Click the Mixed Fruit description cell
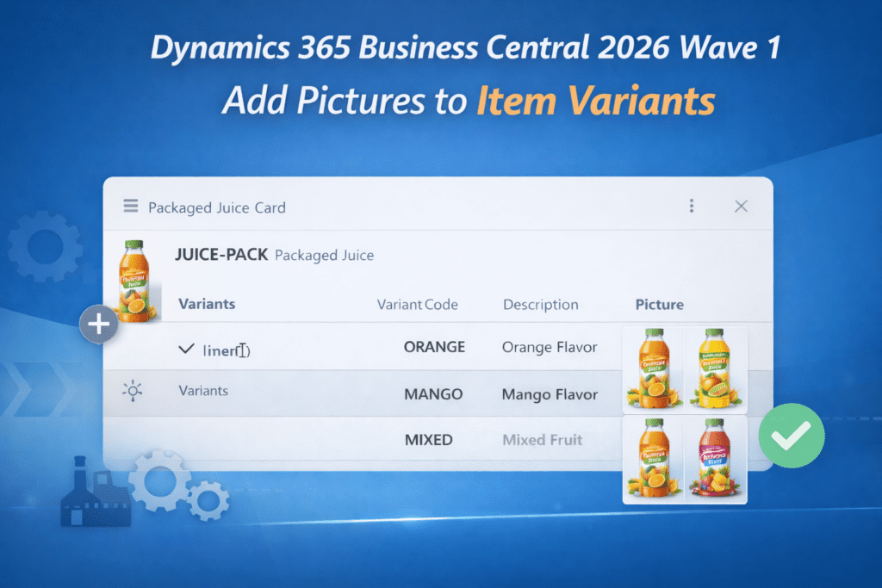 tap(543, 440)
